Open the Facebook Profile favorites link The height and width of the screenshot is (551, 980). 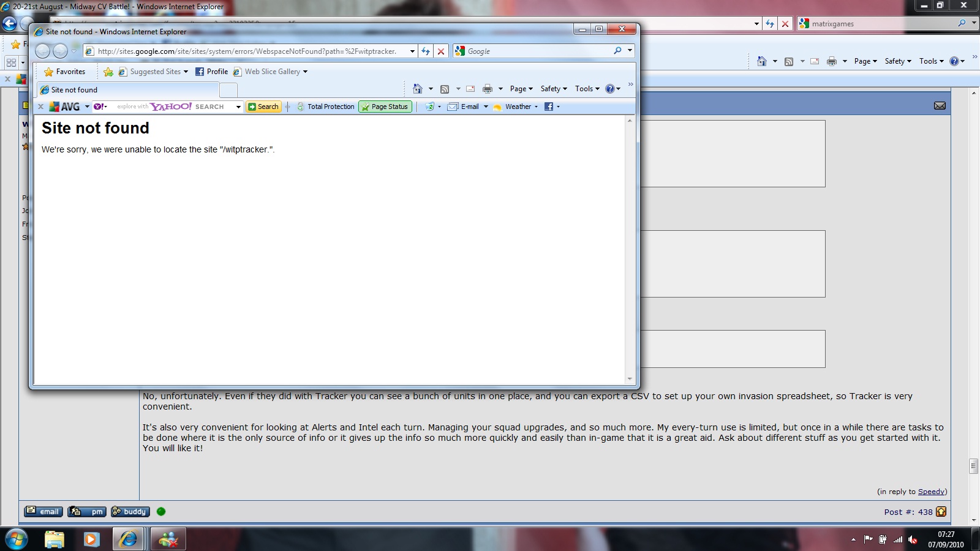coord(211,72)
